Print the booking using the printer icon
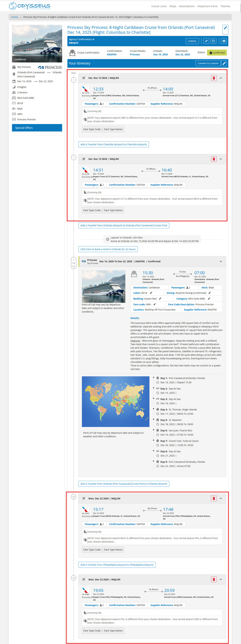This screenshot has width=241, height=644. (224, 41)
